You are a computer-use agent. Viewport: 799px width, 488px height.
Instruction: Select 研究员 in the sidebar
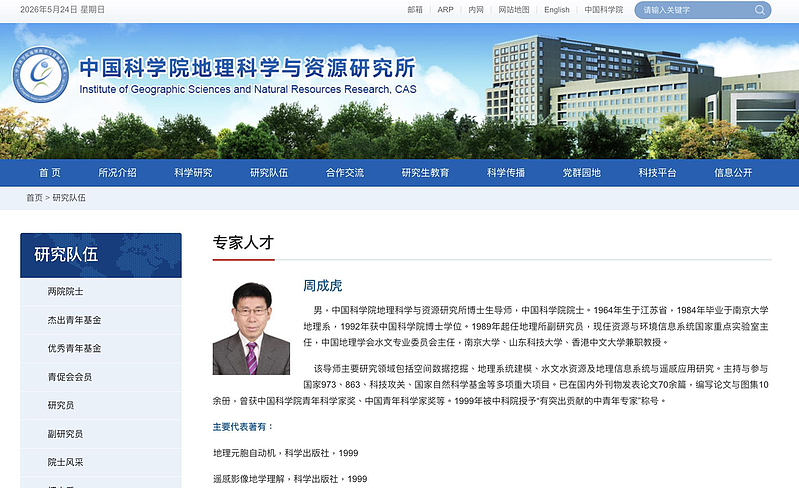click(101, 405)
